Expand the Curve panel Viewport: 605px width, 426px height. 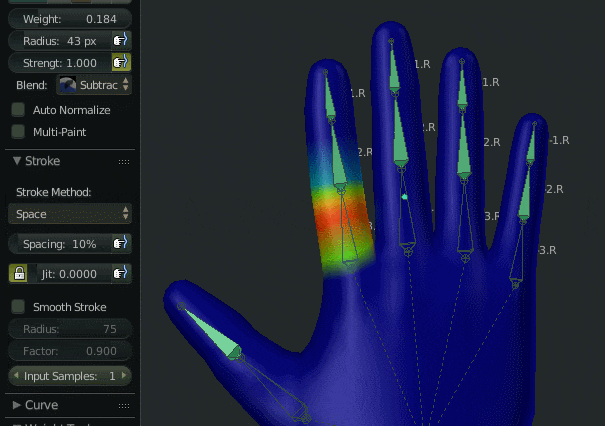click(x=17, y=405)
